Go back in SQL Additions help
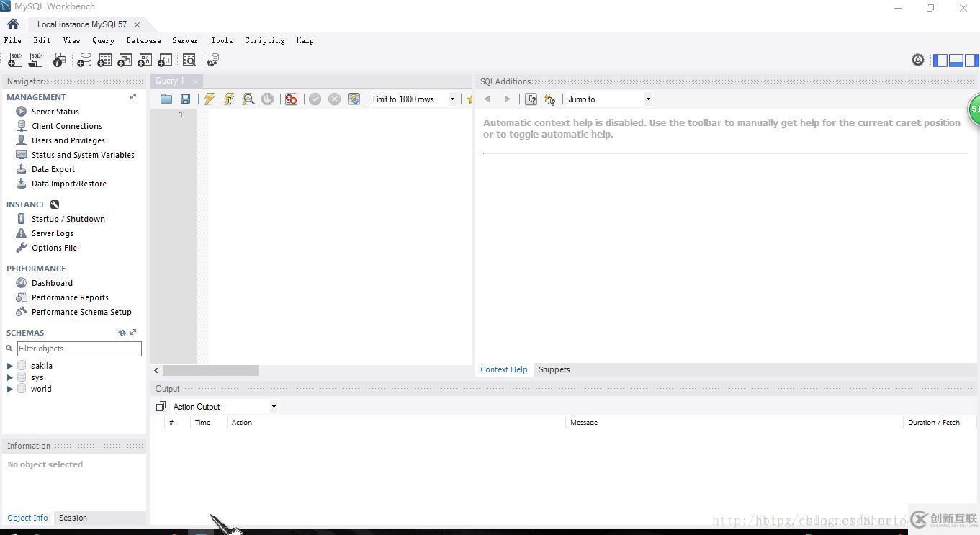 click(x=487, y=99)
